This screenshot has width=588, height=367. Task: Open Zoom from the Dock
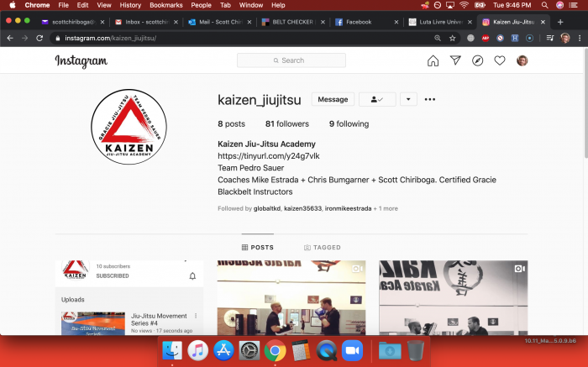[352, 350]
